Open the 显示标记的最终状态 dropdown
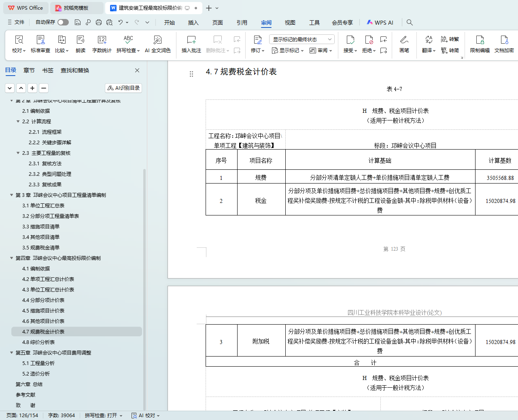 coord(301,39)
